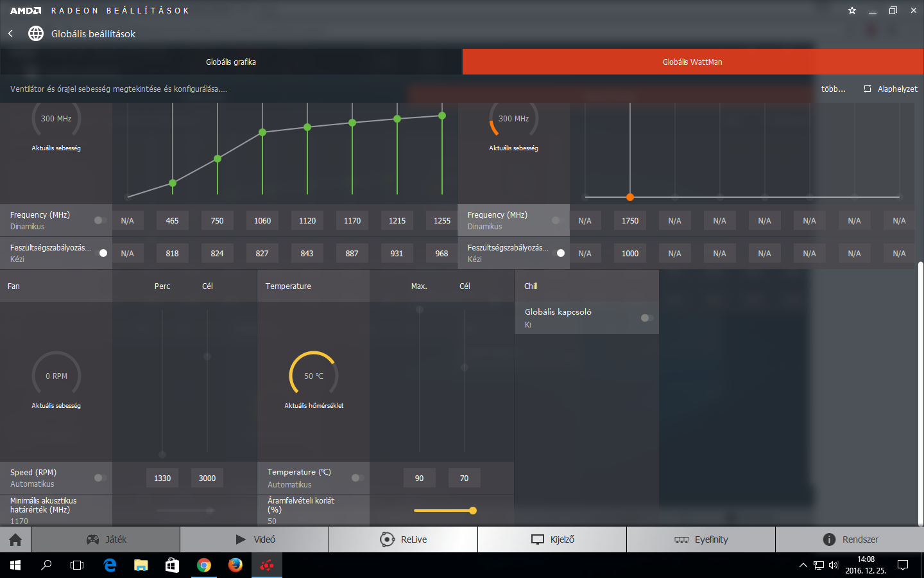The image size is (924, 578).
Task: Open the ReLive section
Action: tap(404, 539)
